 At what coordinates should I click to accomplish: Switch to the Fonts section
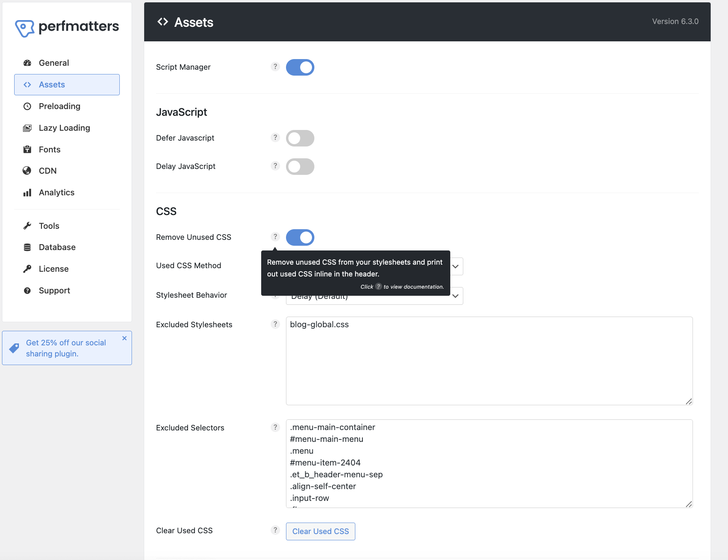[x=67, y=149]
